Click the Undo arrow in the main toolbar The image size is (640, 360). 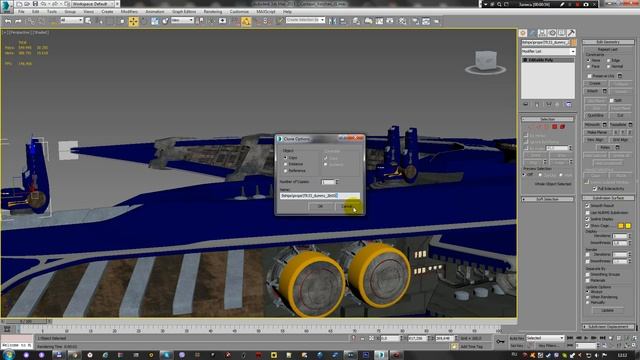[8, 21]
